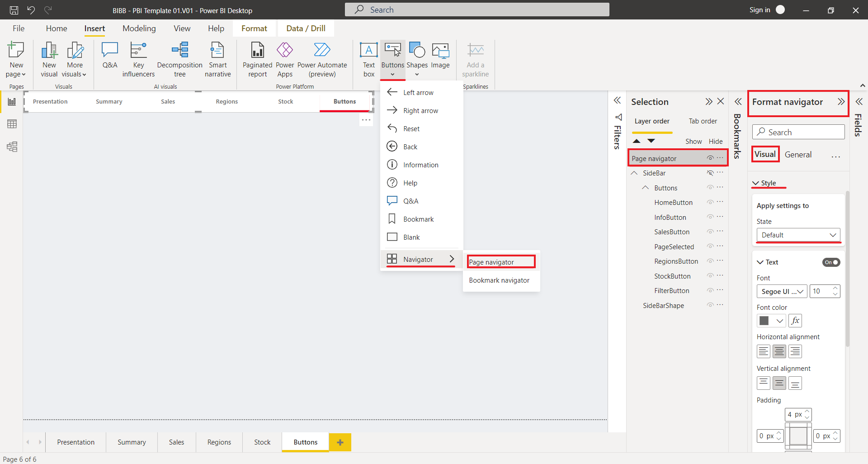Switch Layer order to Tab order
The width and height of the screenshot is (868, 464).
point(703,121)
